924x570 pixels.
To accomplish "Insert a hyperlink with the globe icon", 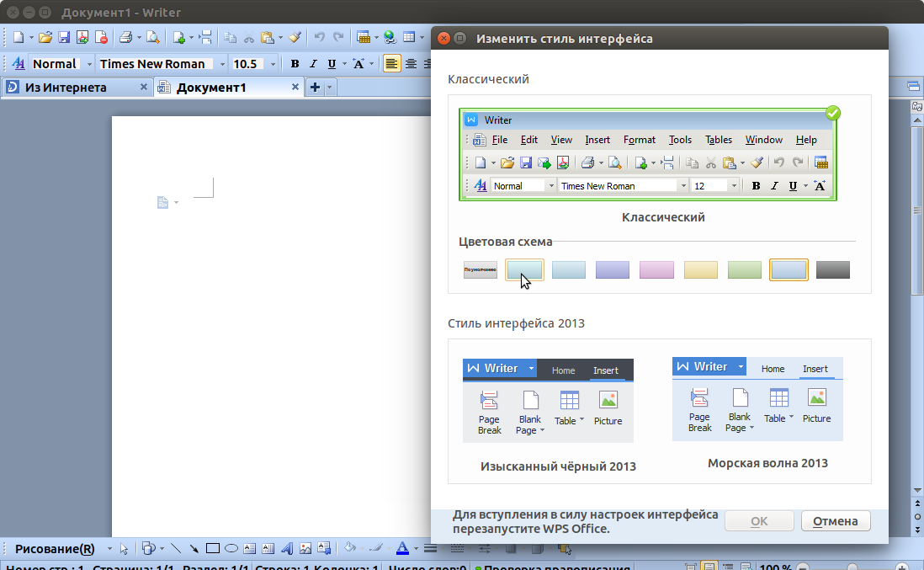I will tap(390, 38).
